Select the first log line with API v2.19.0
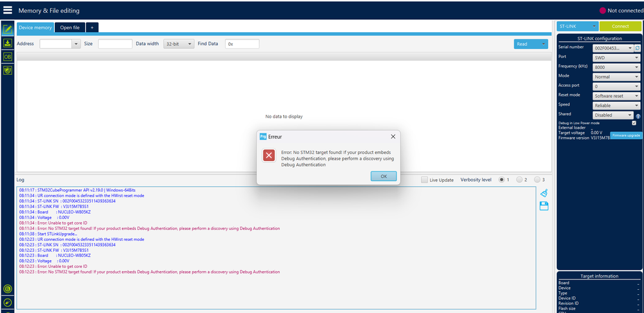This screenshot has height=313, width=644. (77, 191)
